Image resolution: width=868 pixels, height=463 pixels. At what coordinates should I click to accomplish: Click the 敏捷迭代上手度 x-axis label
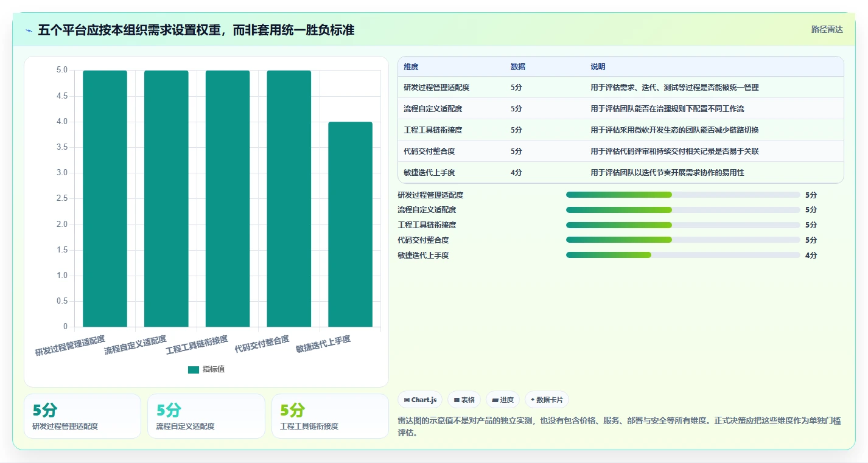[323, 344]
